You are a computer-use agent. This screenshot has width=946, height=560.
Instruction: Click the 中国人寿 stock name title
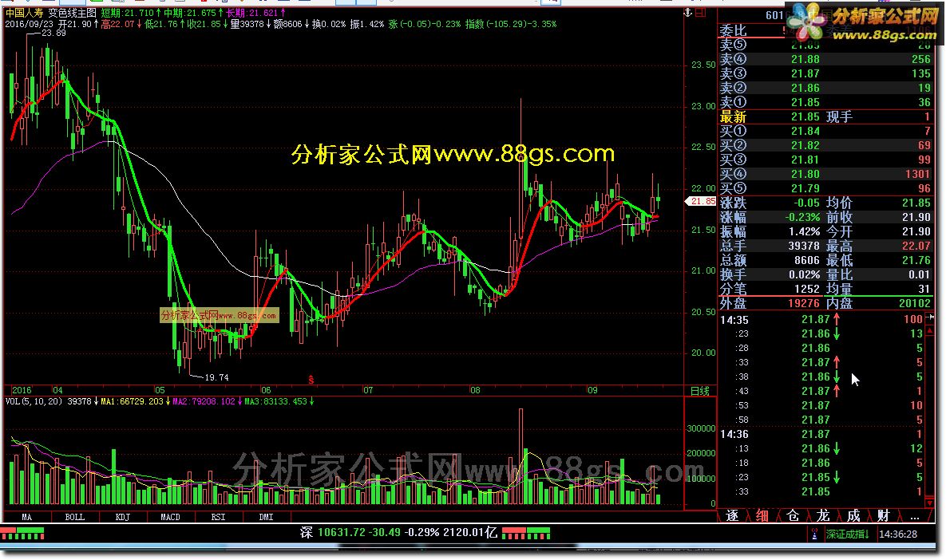point(25,13)
